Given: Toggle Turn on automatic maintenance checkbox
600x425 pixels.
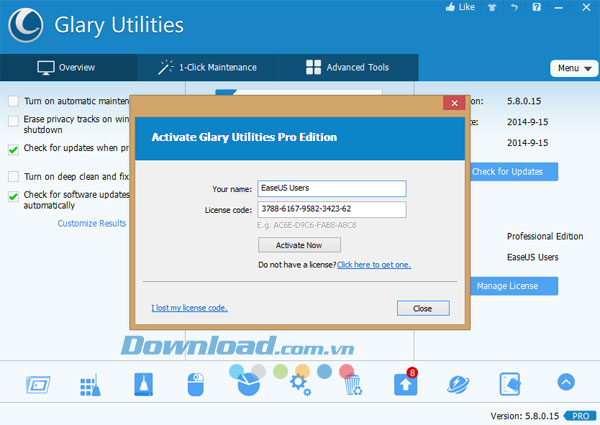Looking at the screenshot, I should point(13,101).
